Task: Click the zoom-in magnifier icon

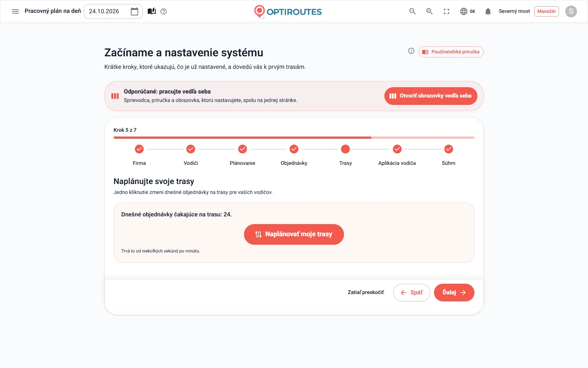Action: pyautogui.click(x=429, y=11)
